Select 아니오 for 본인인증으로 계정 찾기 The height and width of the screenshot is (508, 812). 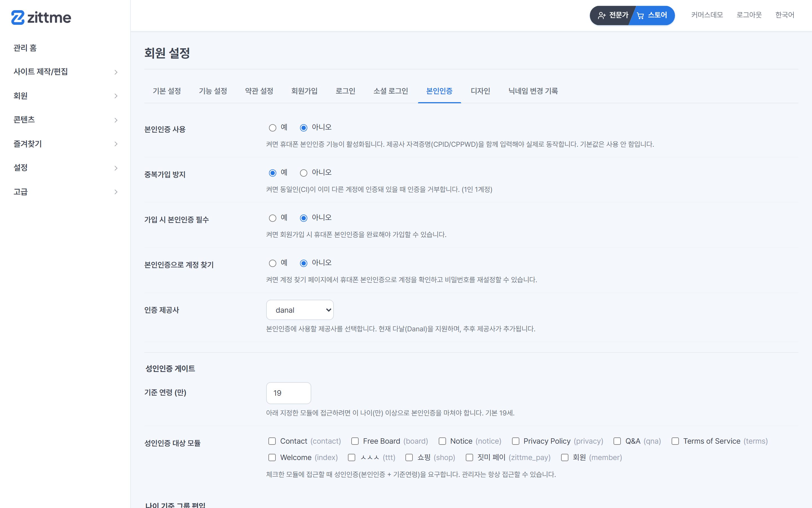[303, 263]
